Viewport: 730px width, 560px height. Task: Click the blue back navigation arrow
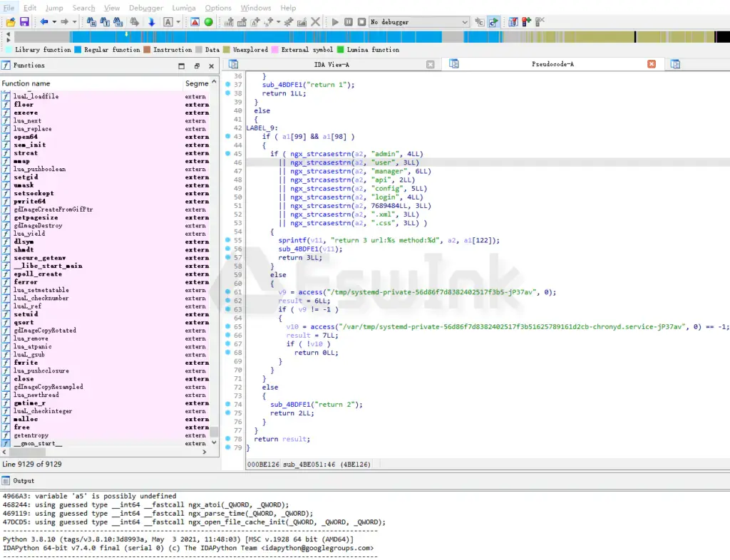coord(43,22)
